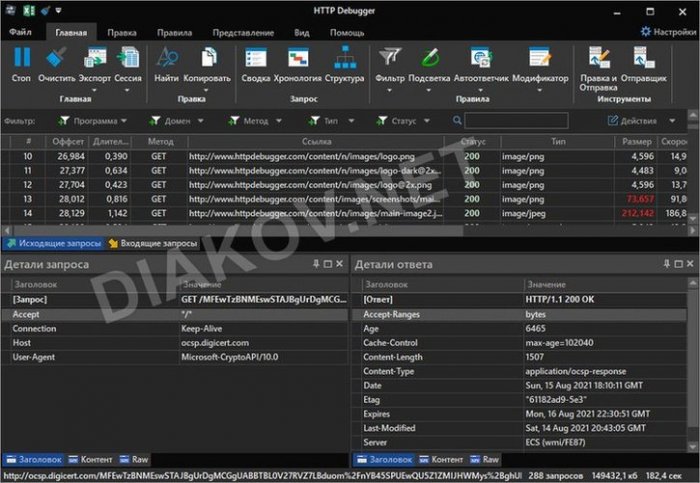Click the filter search input field
This screenshot has width=700, height=483.
point(509,121)
